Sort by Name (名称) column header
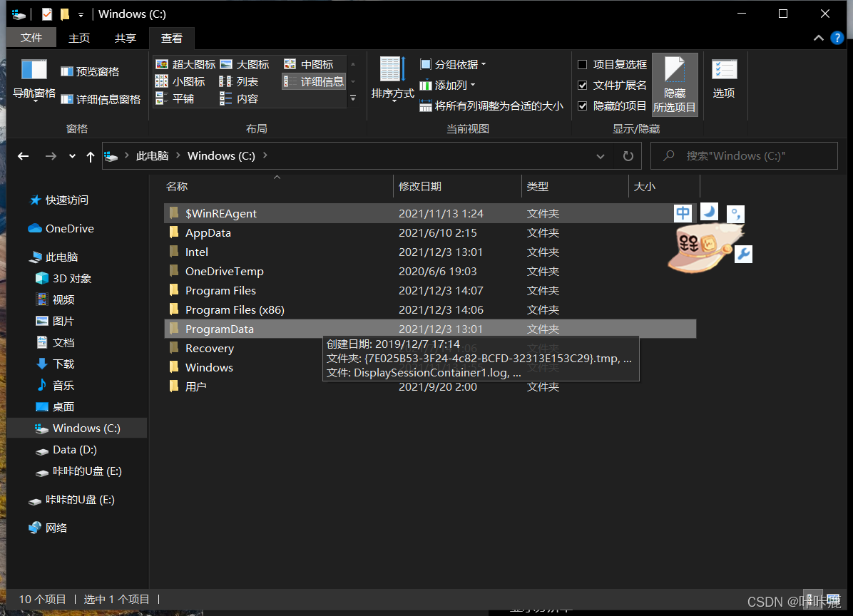853x616 pixels. [x=277, y=187]
